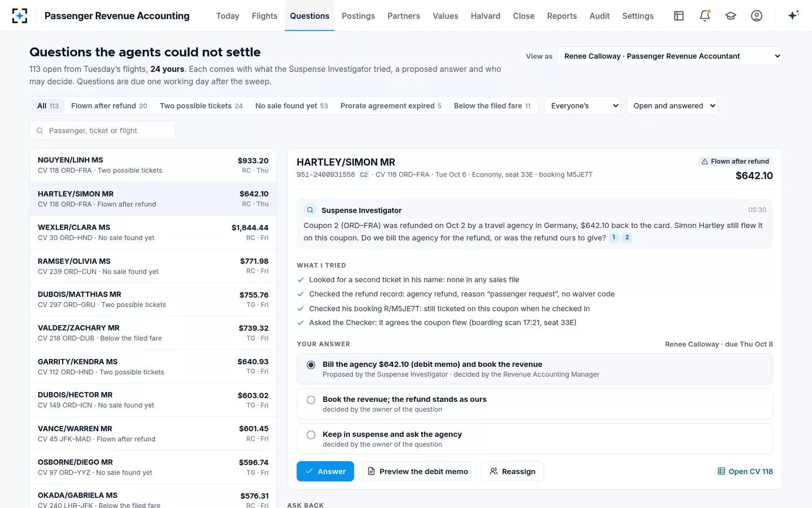Go to the Values tab
The image size is (812, 508).
pyautogui.click(x=445, y=16)
